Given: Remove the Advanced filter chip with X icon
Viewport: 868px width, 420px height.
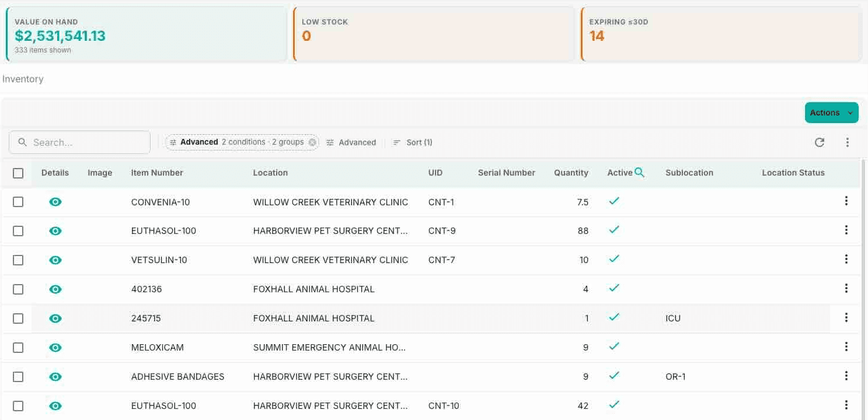Looking at the screenshot, I should coord(312,142).
